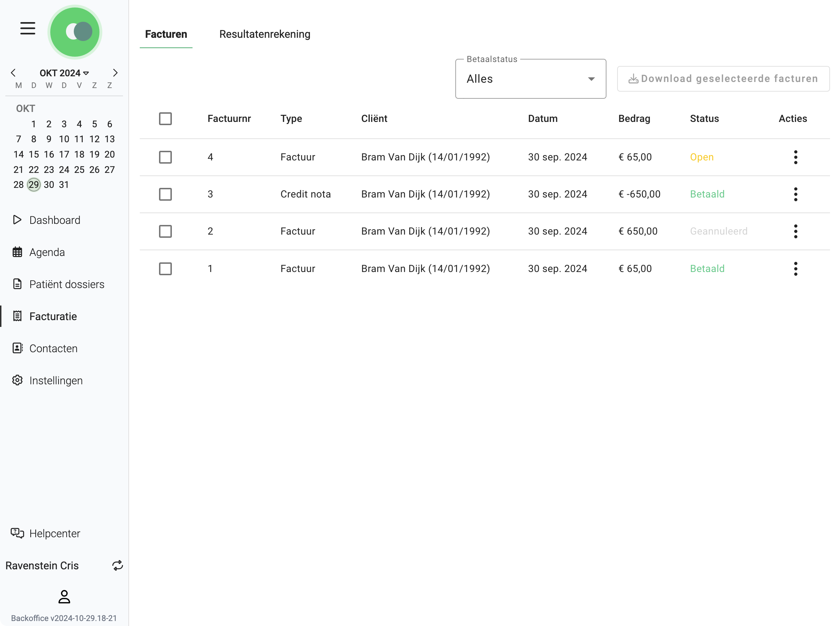Open the Agenda page
This screenshot has height=626, width=840.
coord(47,252)
